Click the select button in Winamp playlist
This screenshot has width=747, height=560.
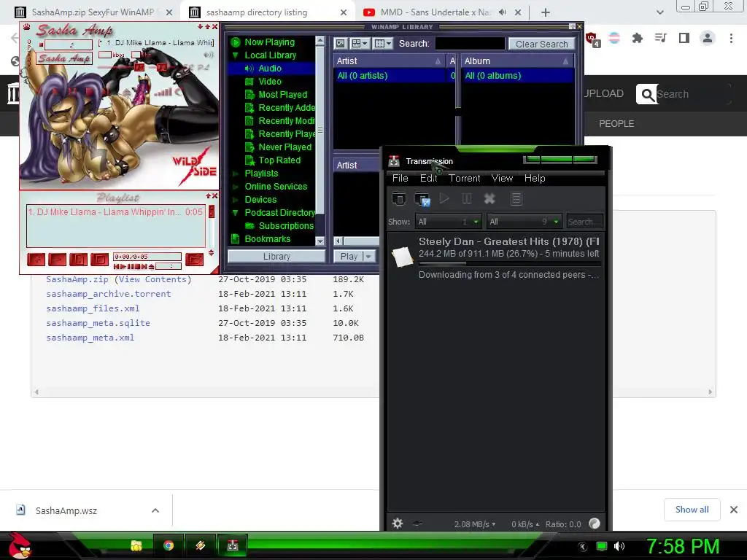click(x=78, y=260)
